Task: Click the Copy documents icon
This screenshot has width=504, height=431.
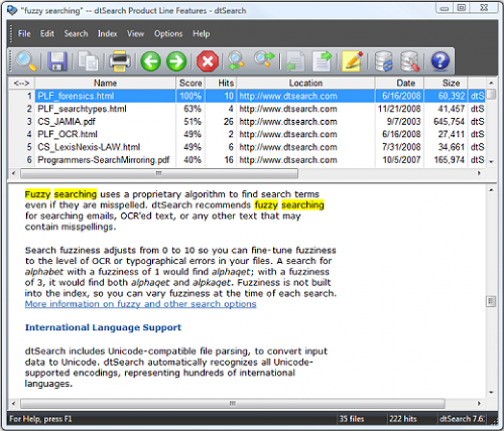Action: pyautogui.click(x=88, y=61)
